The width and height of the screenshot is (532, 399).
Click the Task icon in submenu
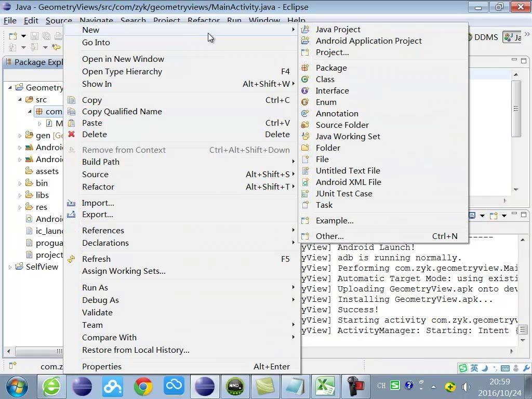tap(305, 205)
